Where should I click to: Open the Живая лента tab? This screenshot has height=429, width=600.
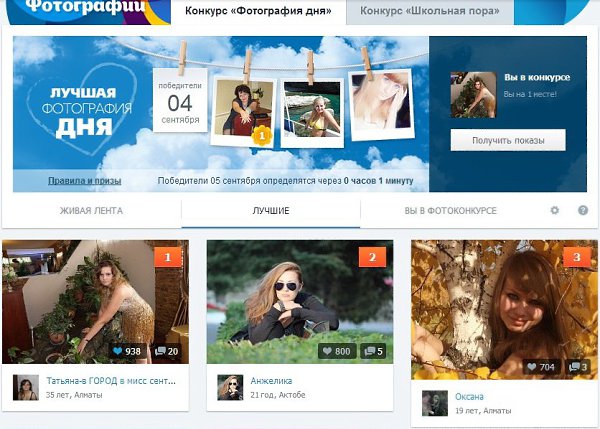92,211
